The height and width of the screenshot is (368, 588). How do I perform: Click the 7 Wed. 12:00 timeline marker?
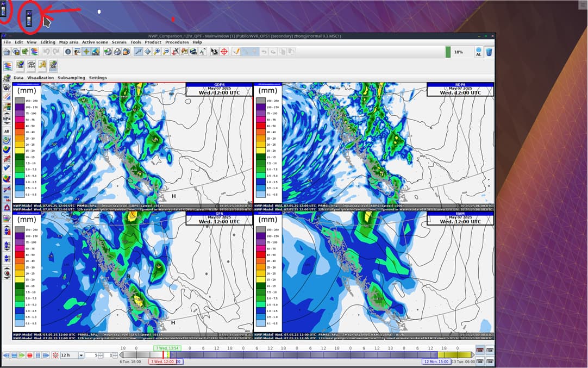(x=162, y=361)
